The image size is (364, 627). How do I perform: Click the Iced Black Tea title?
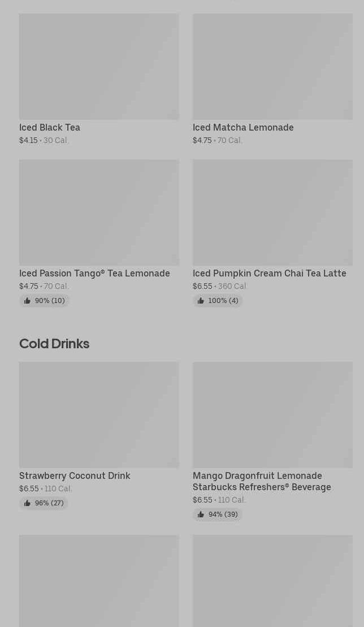(50, 128)
